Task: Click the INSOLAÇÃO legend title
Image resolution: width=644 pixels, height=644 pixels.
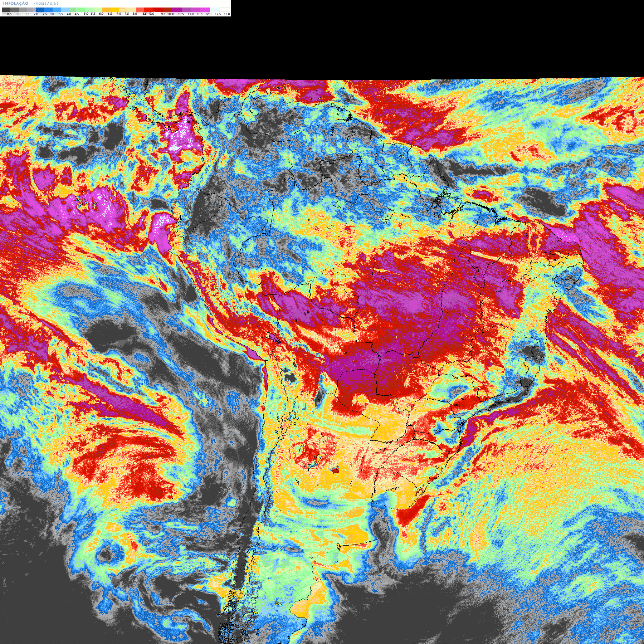Action: click(16, 4)
